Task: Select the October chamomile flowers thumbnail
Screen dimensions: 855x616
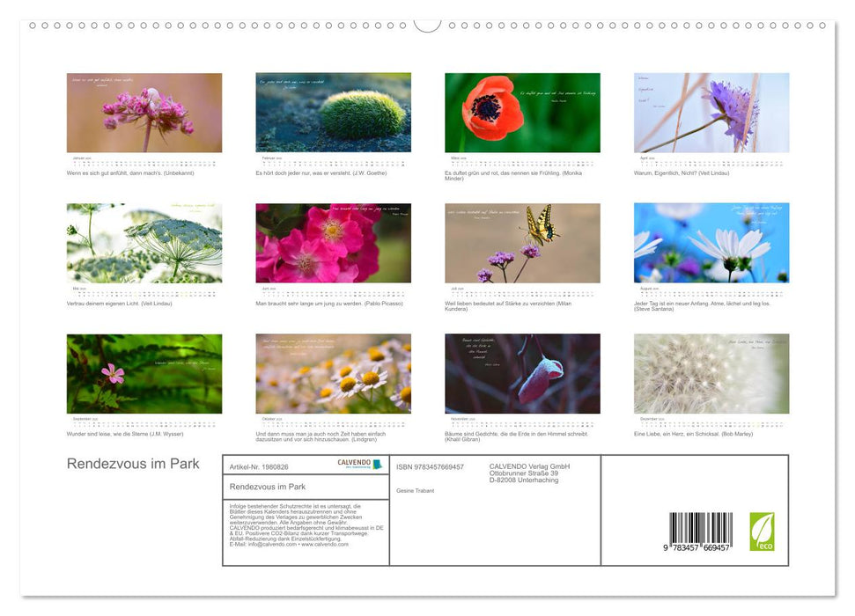Action: click(333, 373)
